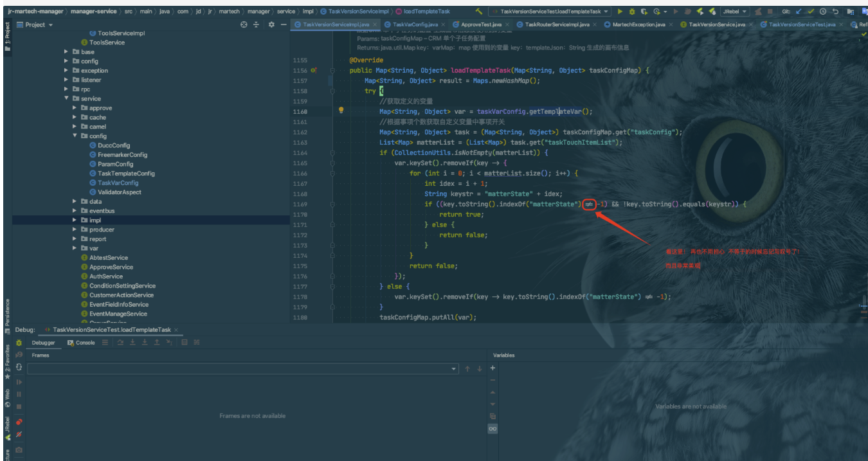The width and height of the screenshot is (868, 461).
Task: Collapse the service folder
Action: point(67,98)
